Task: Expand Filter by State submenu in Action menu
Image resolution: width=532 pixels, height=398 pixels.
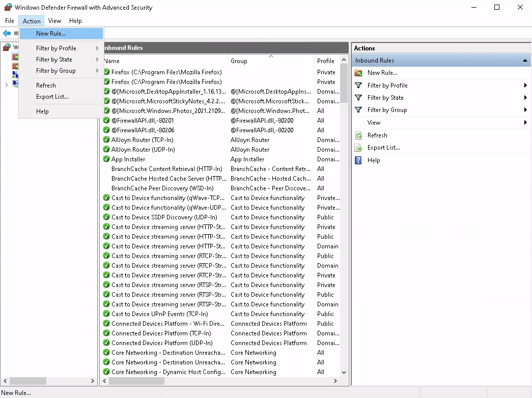Action: [x=97, y=60]
